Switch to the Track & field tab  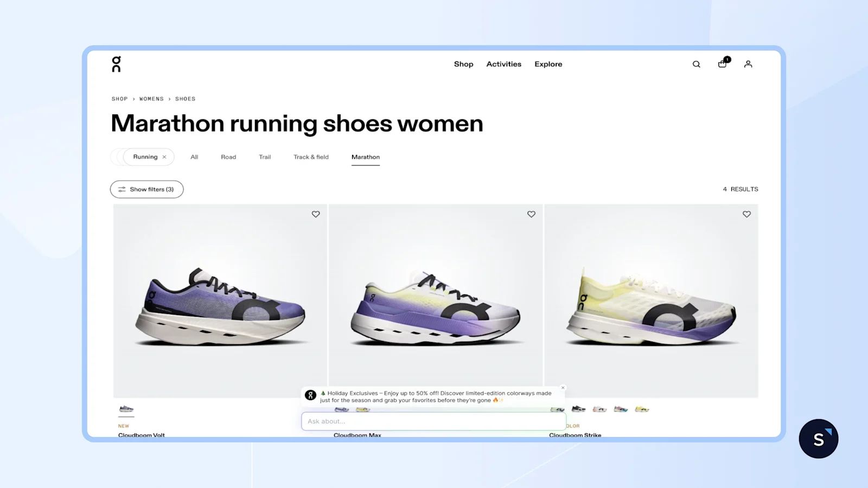point(311,157)
